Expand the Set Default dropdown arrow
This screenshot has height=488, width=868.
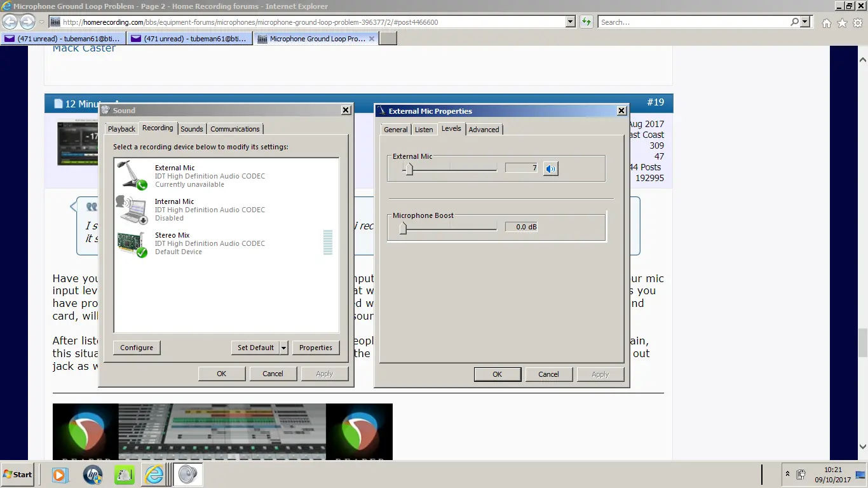pyautogui.click(x=283, y=348)
